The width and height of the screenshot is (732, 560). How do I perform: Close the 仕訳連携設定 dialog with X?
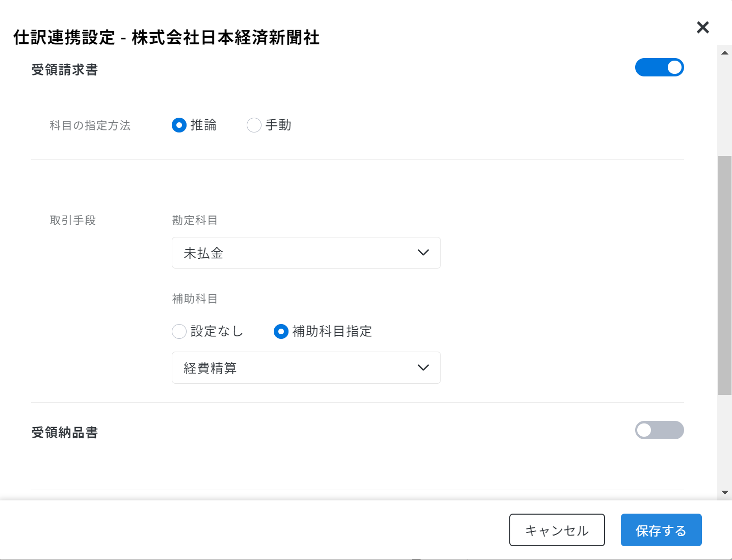point(703,27)
